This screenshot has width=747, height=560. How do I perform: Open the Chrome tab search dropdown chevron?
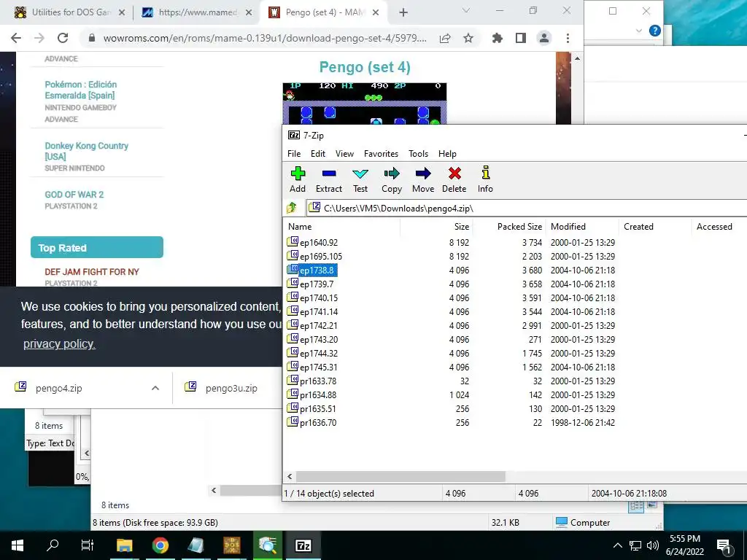[466, 10]
